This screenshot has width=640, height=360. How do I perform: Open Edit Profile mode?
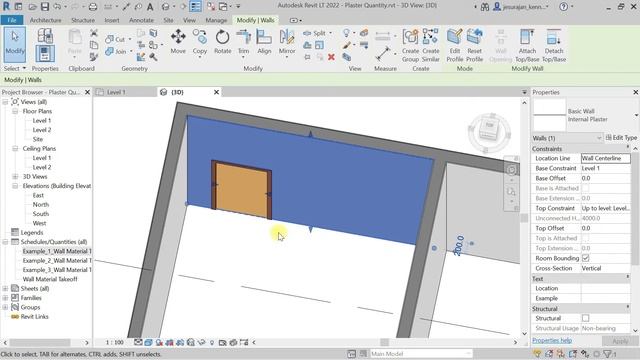click(x=454, y=45)
